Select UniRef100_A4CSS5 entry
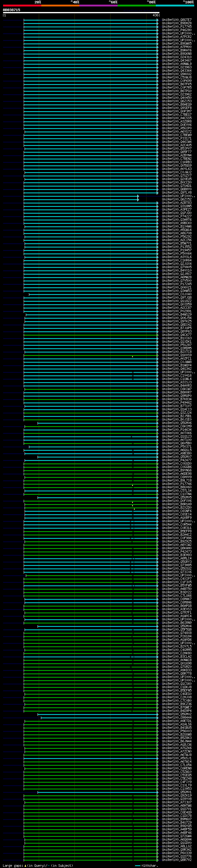Screen dimensions: 197x868 pos(176,118)
